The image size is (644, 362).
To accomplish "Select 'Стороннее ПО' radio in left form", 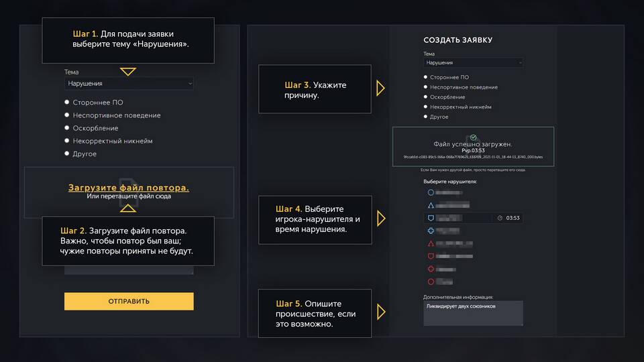I will pyautogui.click(x=67, y=103).
